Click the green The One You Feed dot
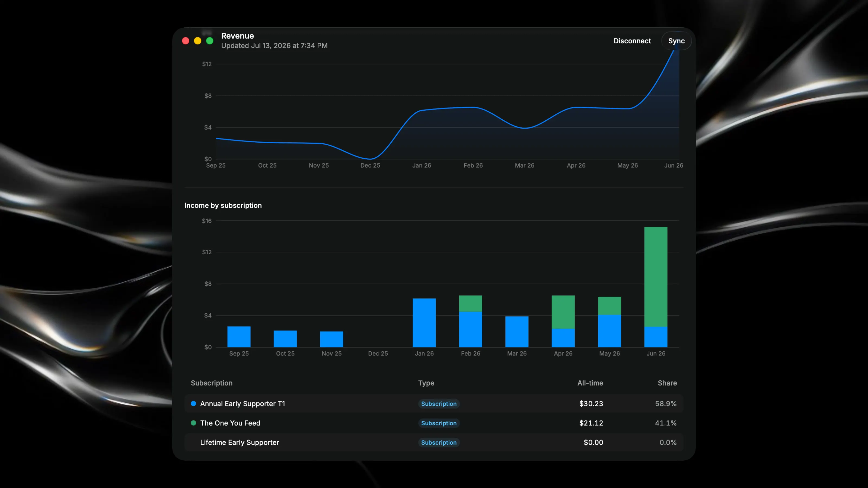Screen dimensions: 868x488 pos(193,423)
